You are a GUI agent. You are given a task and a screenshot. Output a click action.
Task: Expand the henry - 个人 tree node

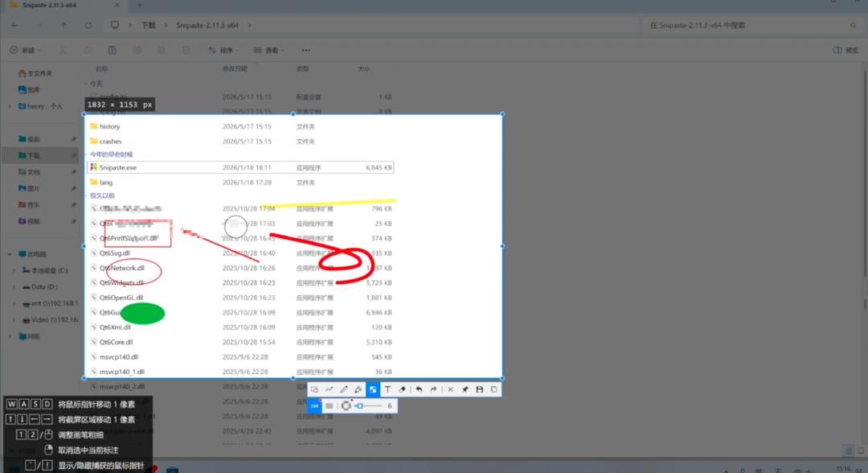coord(10,106)
